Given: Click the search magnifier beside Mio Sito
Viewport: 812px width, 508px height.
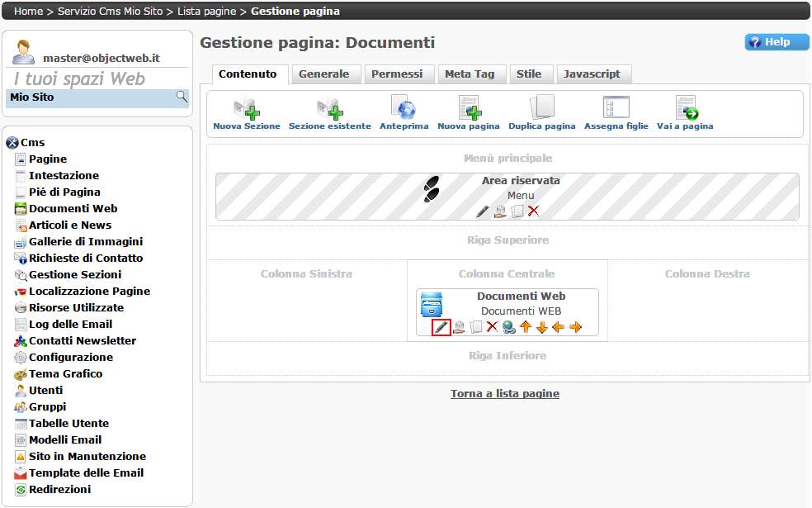Looking at the screenshot, I should pyautogui.click(x=182, y=97).
